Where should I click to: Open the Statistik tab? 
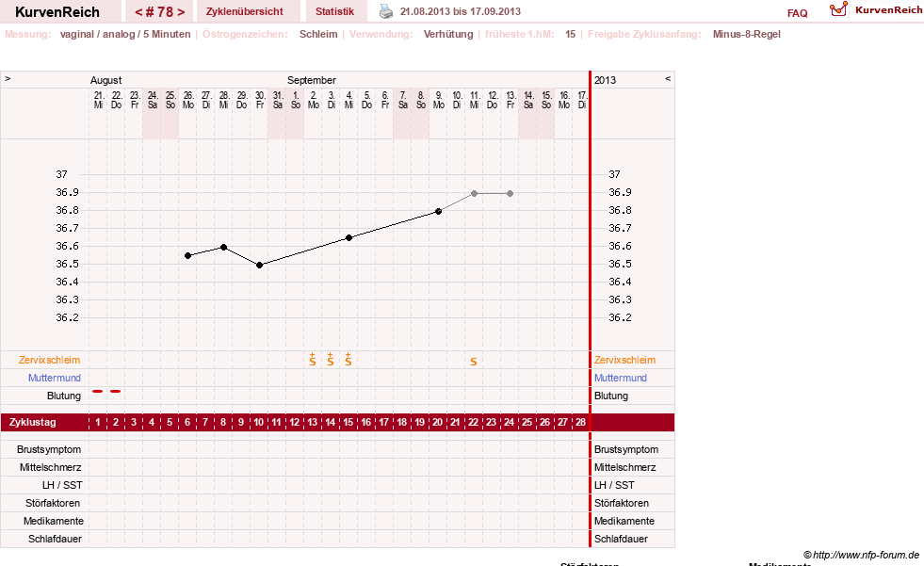[x=334, y=11]
